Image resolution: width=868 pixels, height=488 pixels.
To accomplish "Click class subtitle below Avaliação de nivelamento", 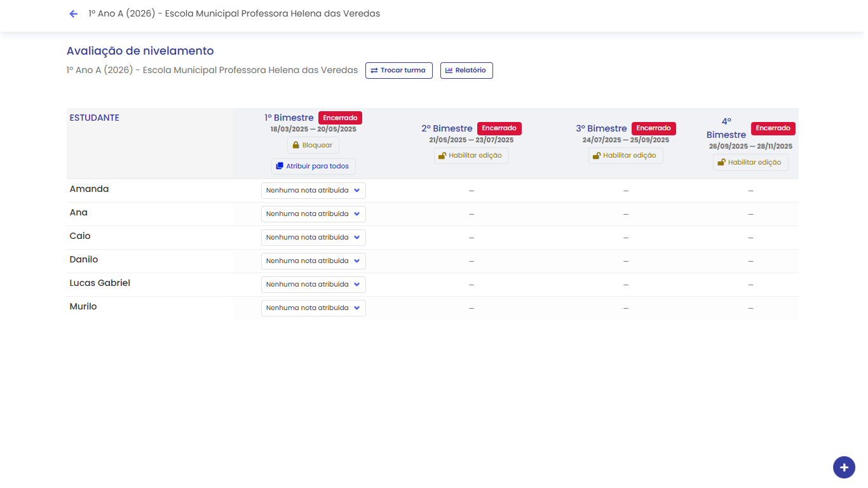I will click(212, 70).
